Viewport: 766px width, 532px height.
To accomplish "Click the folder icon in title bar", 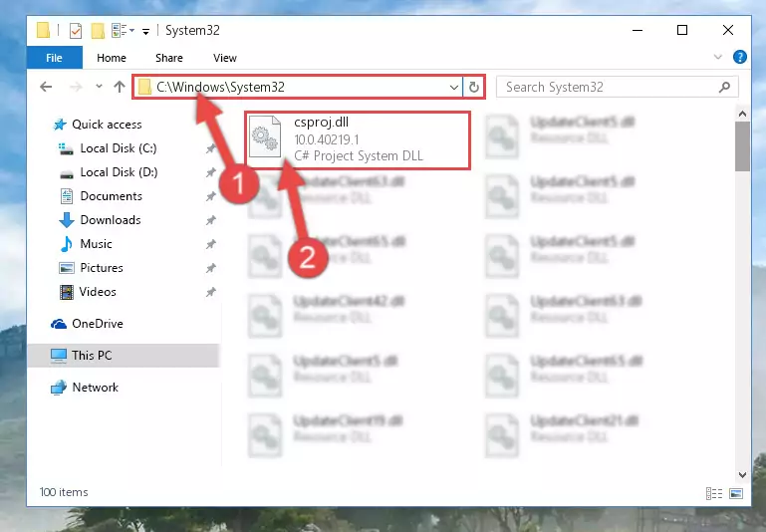I will pyautogui.click(x=44, y=30).
